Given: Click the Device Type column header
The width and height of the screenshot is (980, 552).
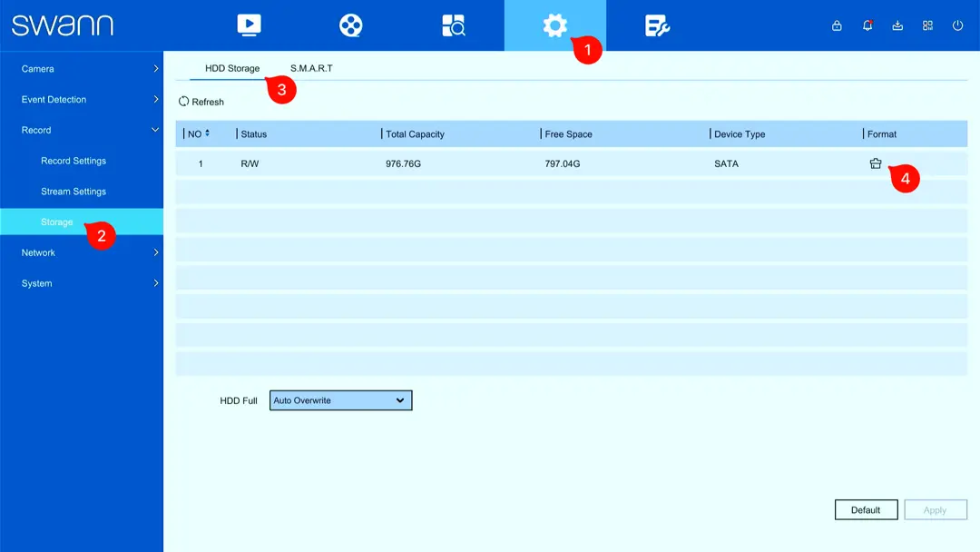Looking at the screenshot, I should pyautogui.click(x=740, y=133).
